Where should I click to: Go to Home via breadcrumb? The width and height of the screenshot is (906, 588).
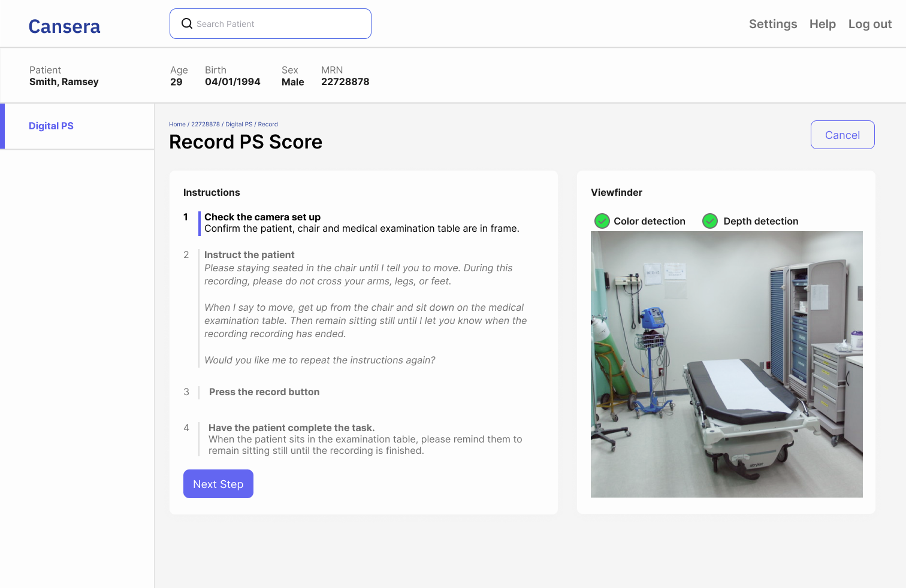point(177,125)
